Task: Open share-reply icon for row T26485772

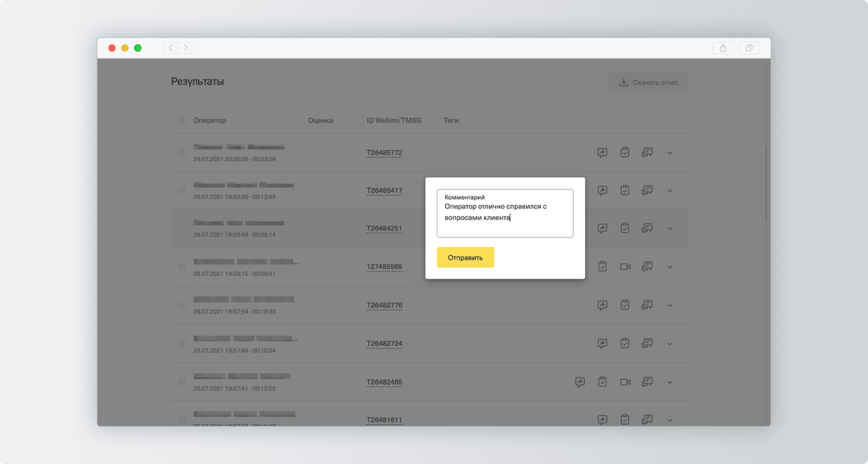Action: coord(602,153)
